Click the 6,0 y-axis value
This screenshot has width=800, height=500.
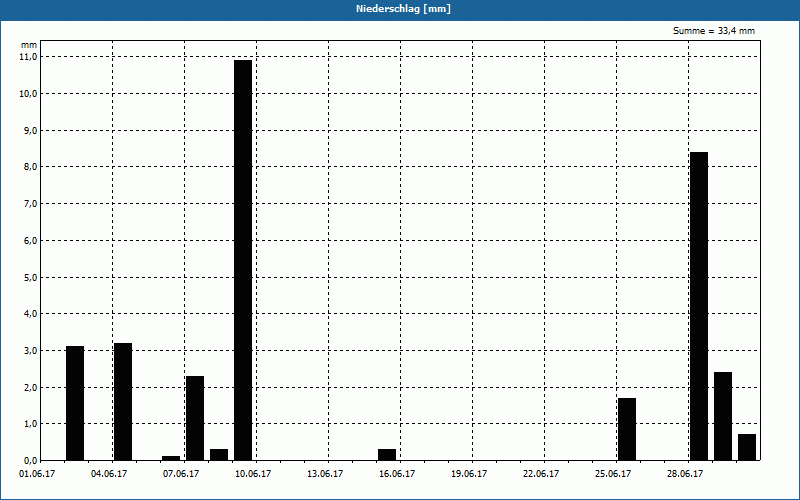tap(31, 240)
